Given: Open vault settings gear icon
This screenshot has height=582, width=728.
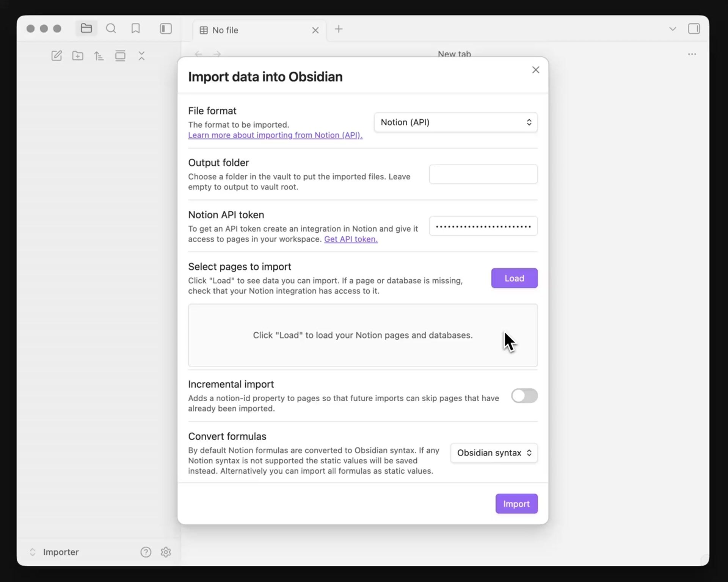Looking at the screenshot, I should (x=166, y=552).
